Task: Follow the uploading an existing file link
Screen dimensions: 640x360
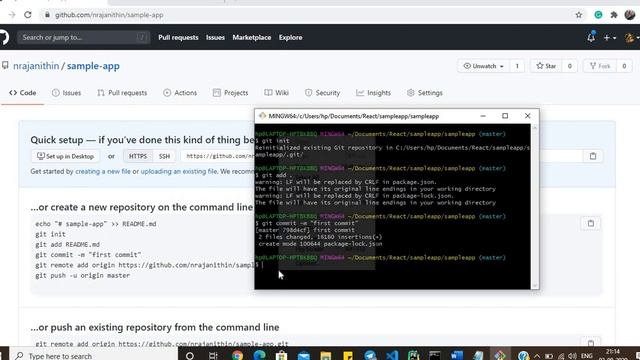Action: pos(179,171)
